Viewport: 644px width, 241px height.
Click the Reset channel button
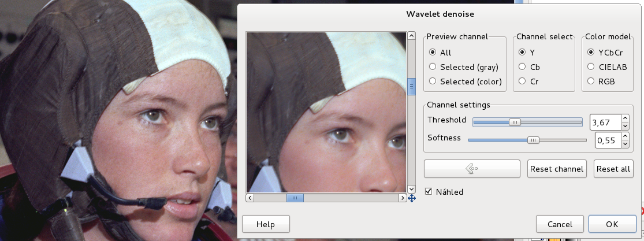(557, 169)
